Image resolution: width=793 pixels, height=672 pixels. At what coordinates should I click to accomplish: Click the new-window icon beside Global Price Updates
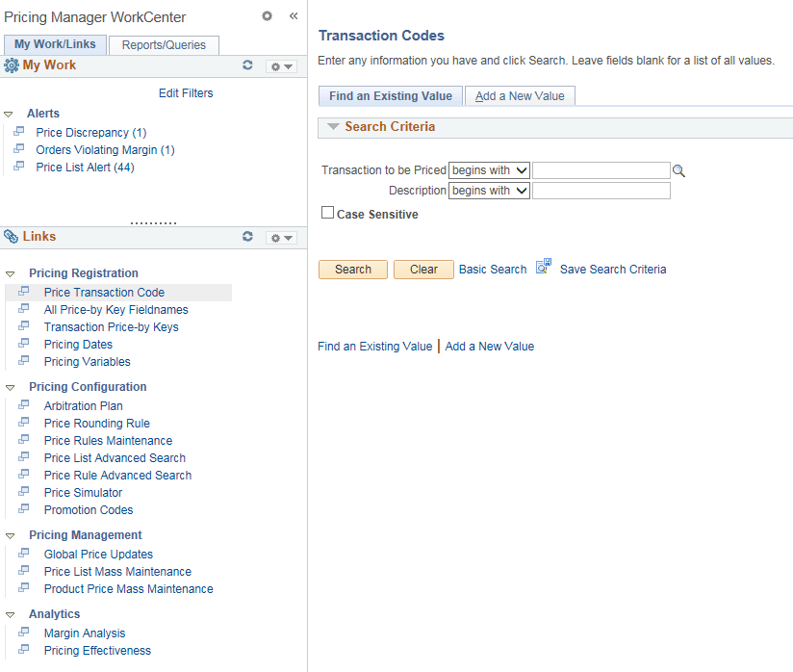pyautogui.click(x=23, y=554)
